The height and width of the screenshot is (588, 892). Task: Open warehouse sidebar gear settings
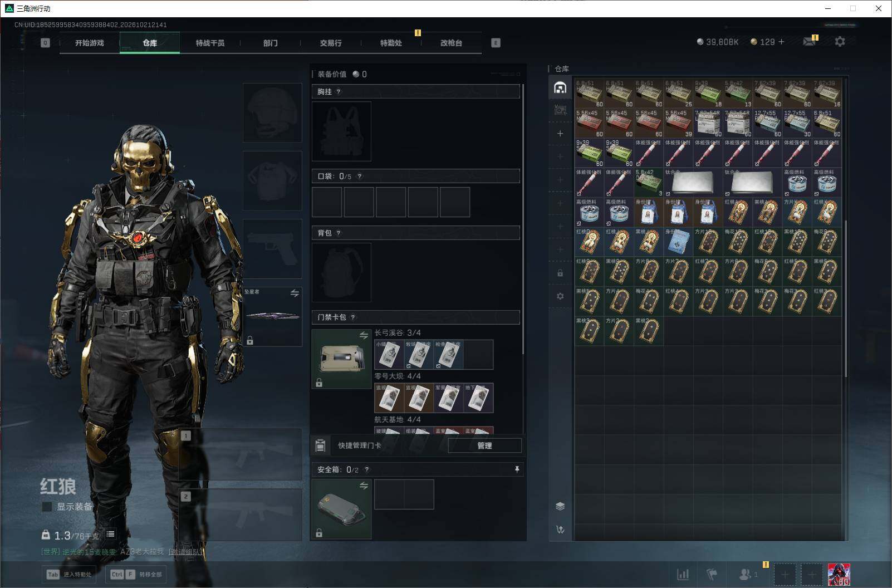(560, 296)
